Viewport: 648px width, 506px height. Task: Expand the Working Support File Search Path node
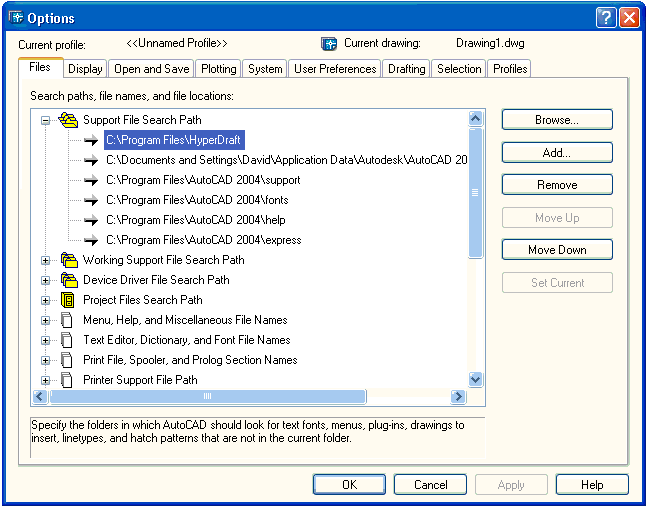click(45, 260)
